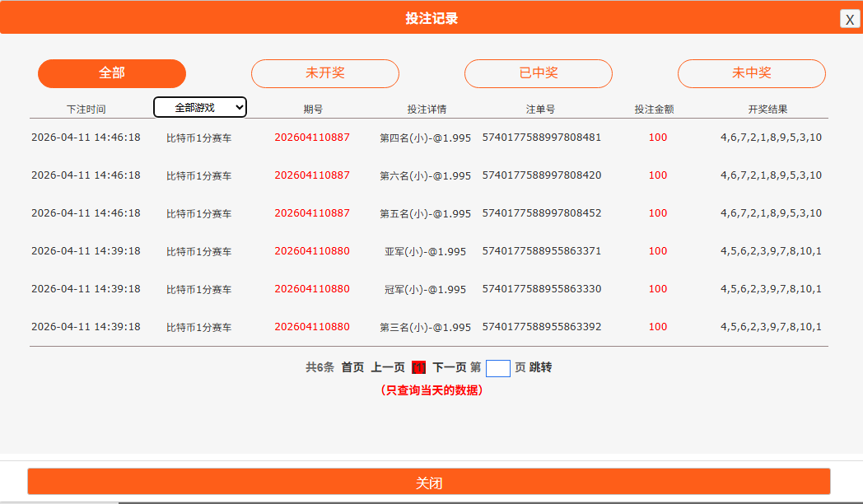Expand the 全部游戏 game dropdown

coord(200,107)
